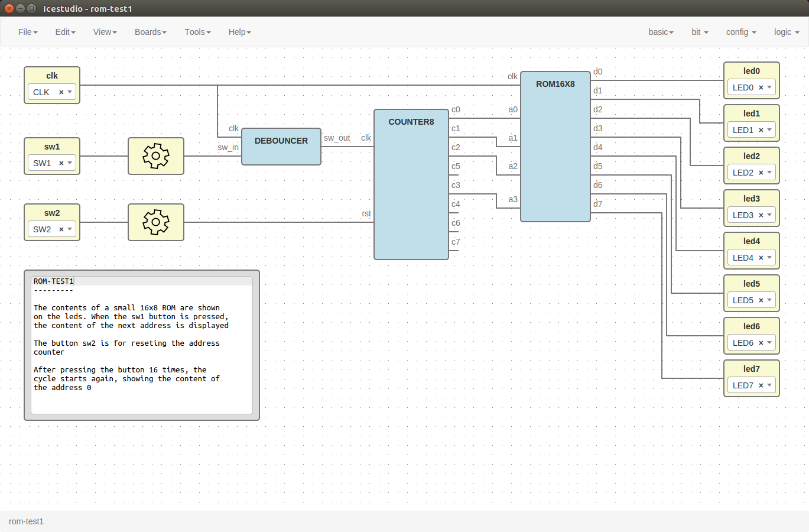Image resolution: width=809 pixels, height=532 pixels.
Task: Select the ROM16X8 block
Action: click(x=555, y=148)
